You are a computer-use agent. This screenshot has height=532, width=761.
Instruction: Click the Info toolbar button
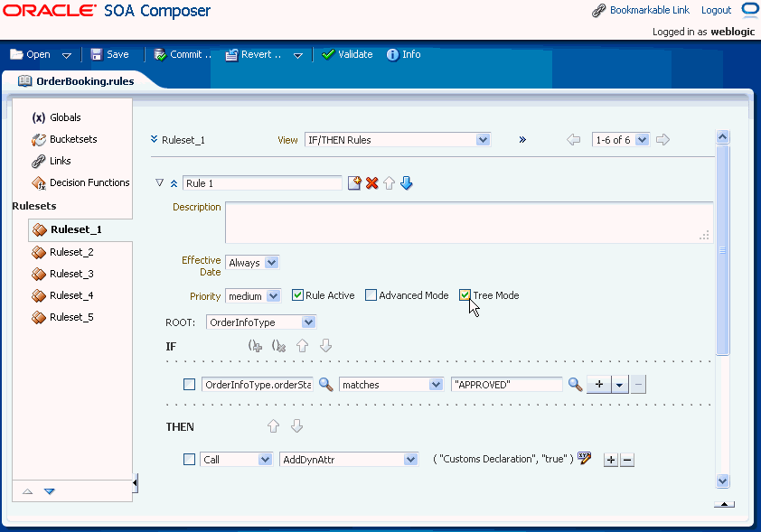coord(404,54)
